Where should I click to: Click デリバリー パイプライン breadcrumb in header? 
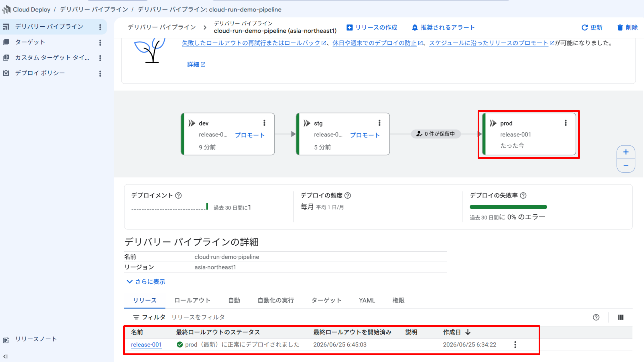coord(162,27)
